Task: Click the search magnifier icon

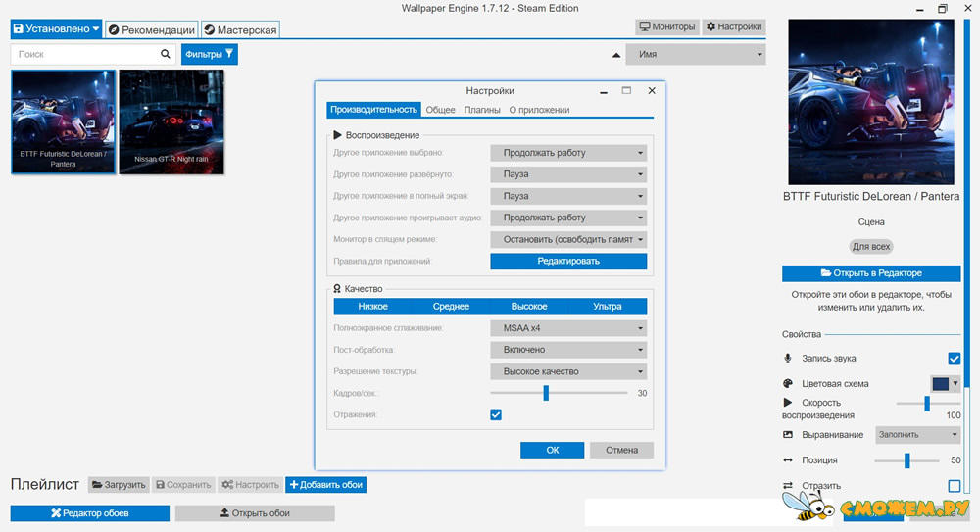Action: click(165, 54)
